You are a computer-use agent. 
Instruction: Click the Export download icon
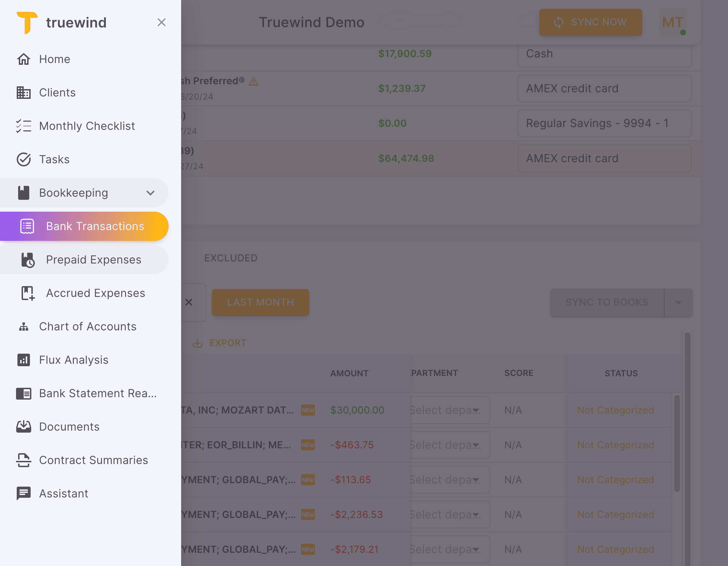(x=198, y=343)
